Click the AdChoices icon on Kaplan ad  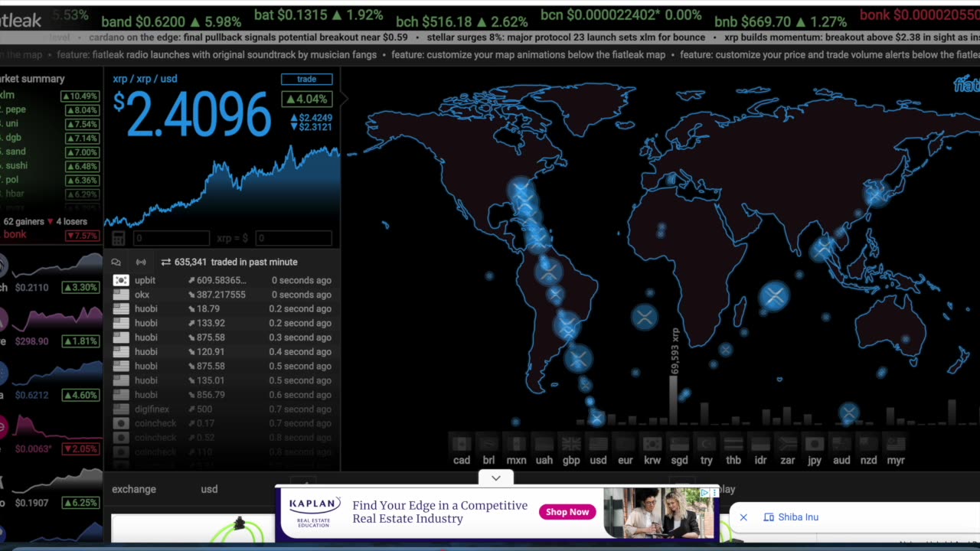click(x=705, y=493)
